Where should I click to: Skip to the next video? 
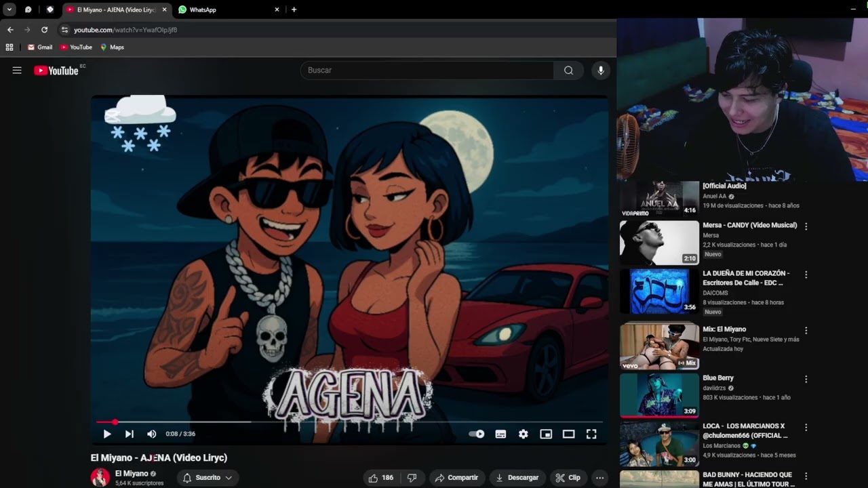click(130, 434)
